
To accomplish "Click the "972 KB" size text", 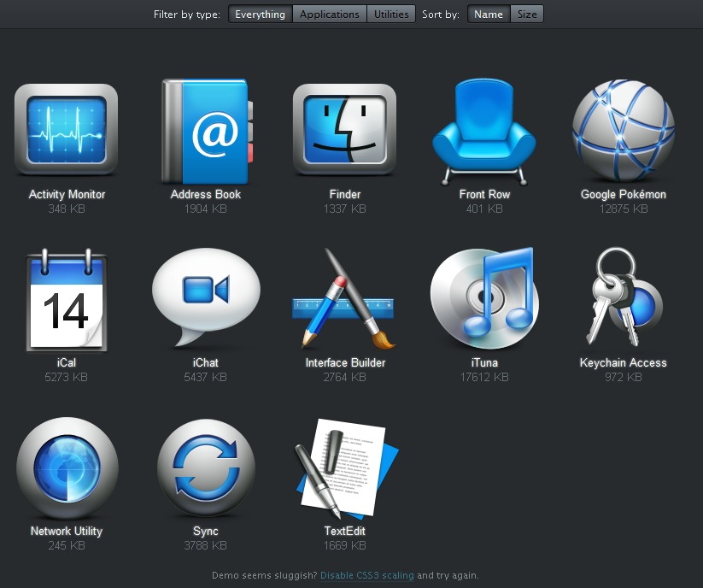I will (x=624, y=377).
